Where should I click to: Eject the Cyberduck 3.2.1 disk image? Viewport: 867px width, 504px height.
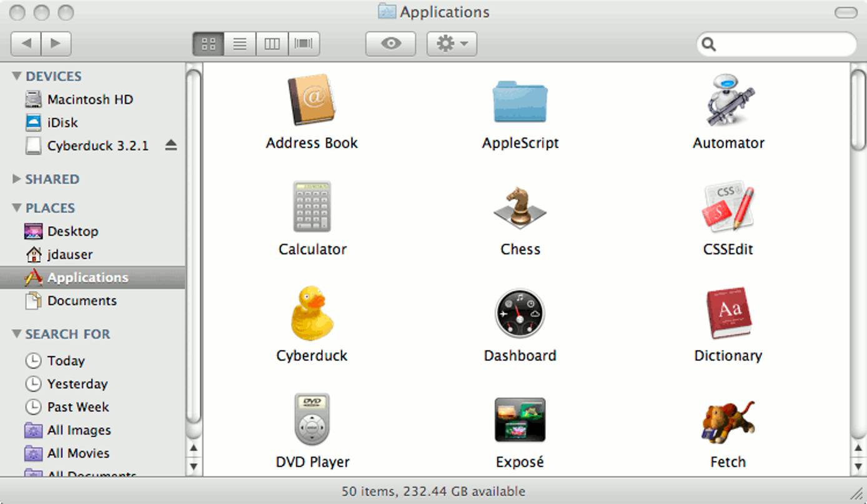(171, 145)
